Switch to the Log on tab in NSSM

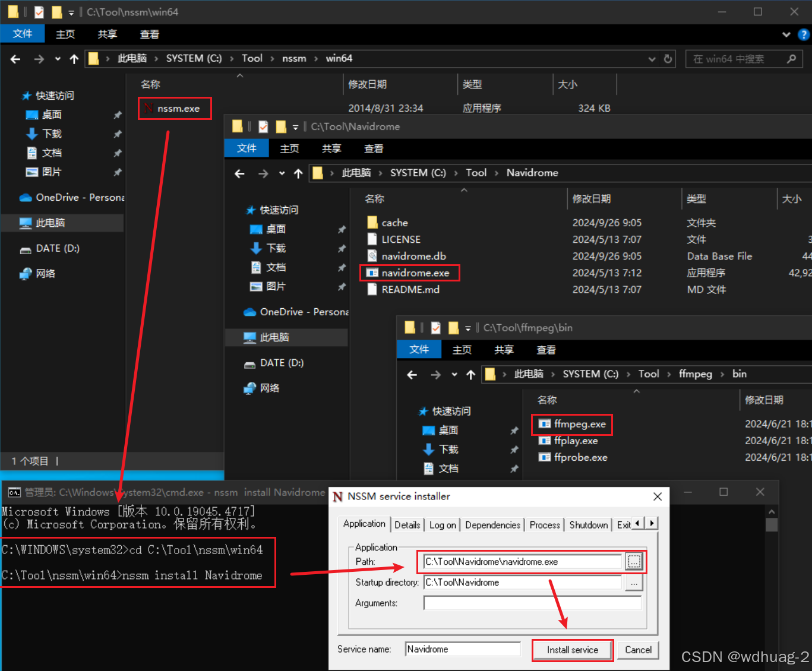[443, 525]
